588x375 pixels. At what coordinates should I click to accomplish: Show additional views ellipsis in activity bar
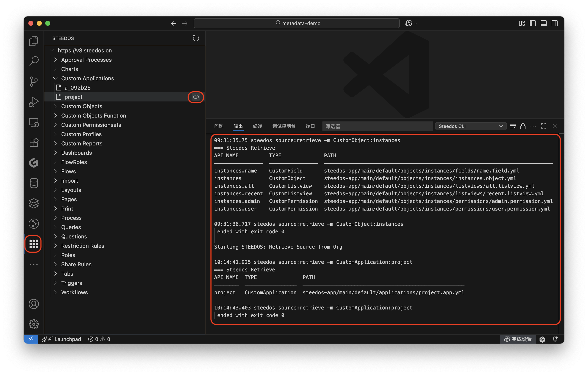(34, 264)
